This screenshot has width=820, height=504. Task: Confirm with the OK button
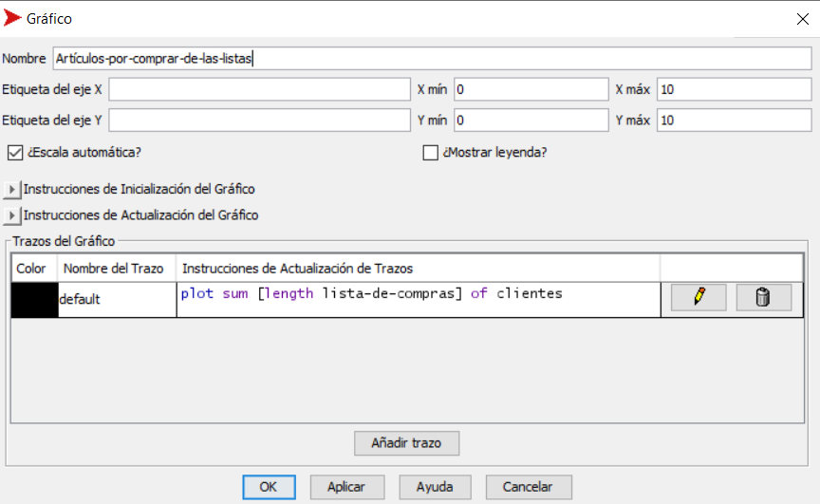[x=269, y=487]
